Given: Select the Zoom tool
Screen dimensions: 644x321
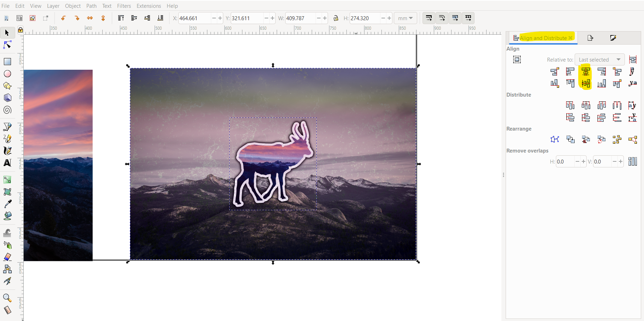Looking at the screenshot, I should pos(7,298).
